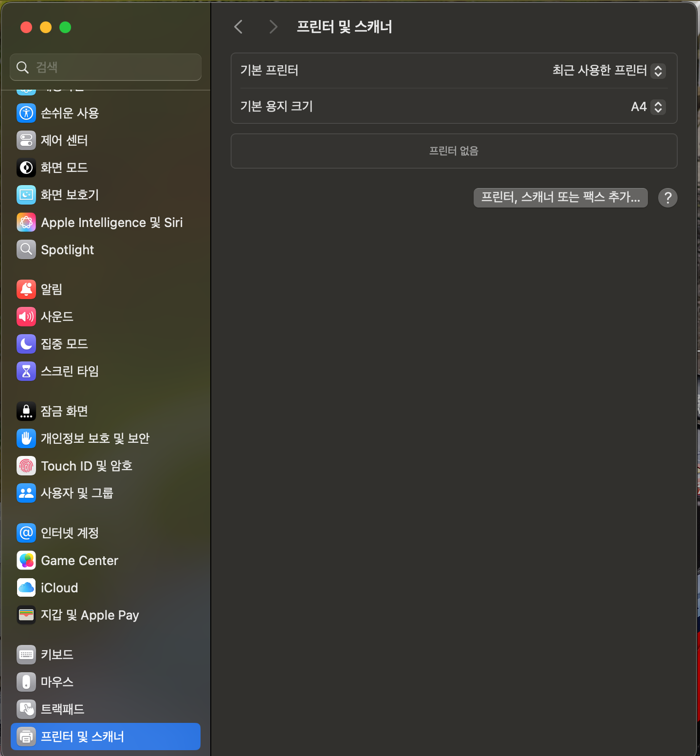Image resolution: width=700 pixels, height=756 pixels.
Task: Close the System Settings window
Action: 26,27
